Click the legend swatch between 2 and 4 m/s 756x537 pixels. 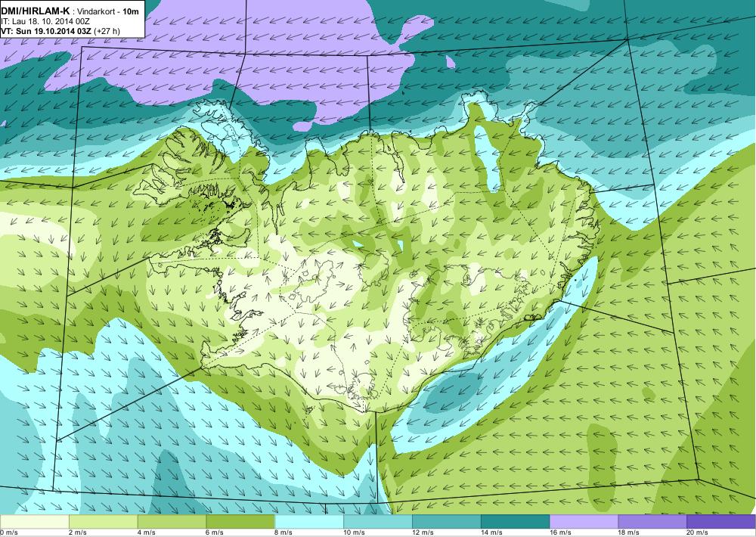tap(104, 522)
